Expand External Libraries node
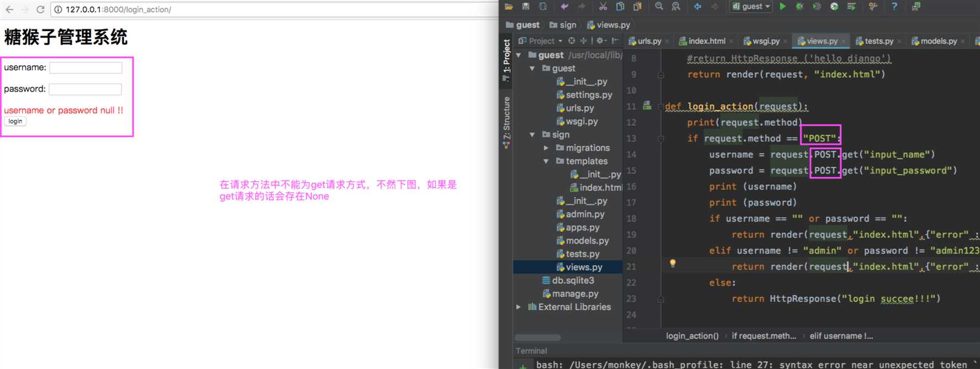 [x=518, y=307]
